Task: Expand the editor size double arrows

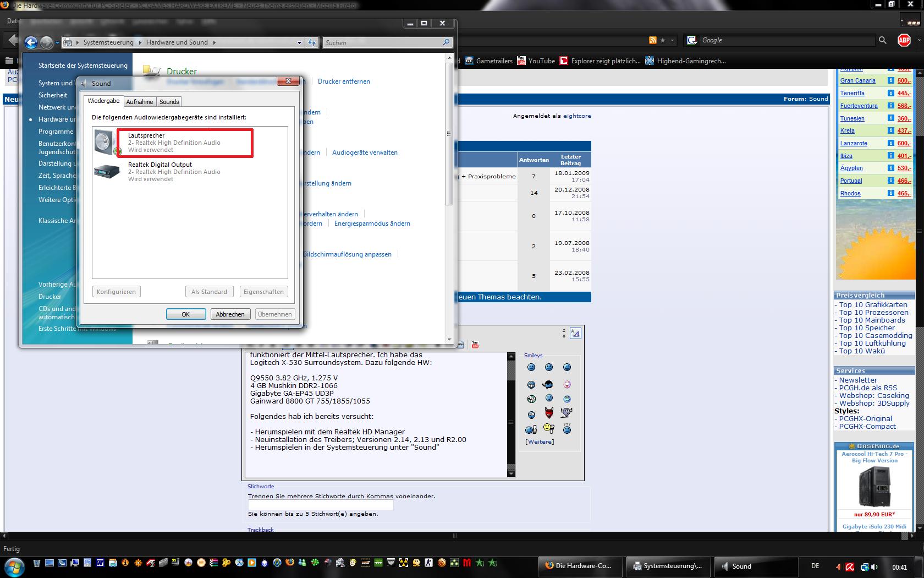Action: tap(564, 333)
